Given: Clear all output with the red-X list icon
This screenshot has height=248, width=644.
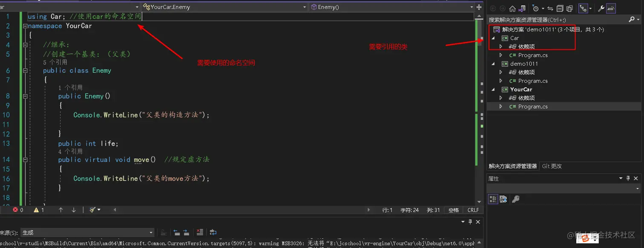Looking at the screenshot, I should pyautogui.click(x=200, y=233).
